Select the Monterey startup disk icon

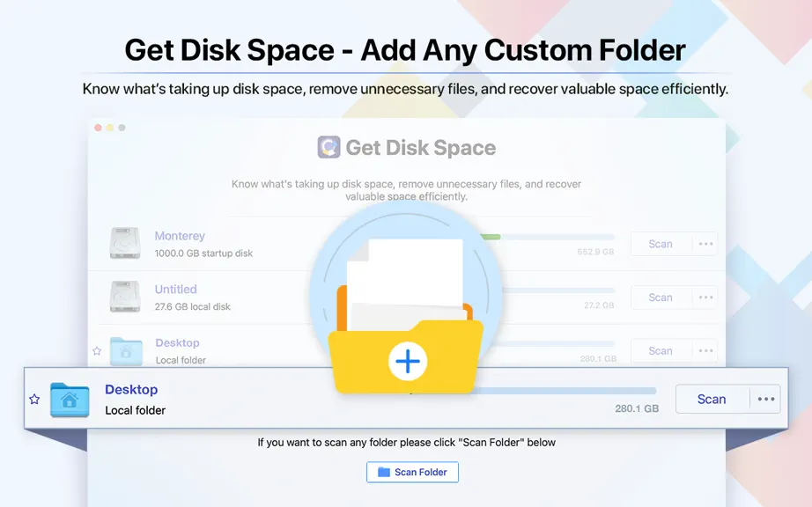[x=125, y=243]
